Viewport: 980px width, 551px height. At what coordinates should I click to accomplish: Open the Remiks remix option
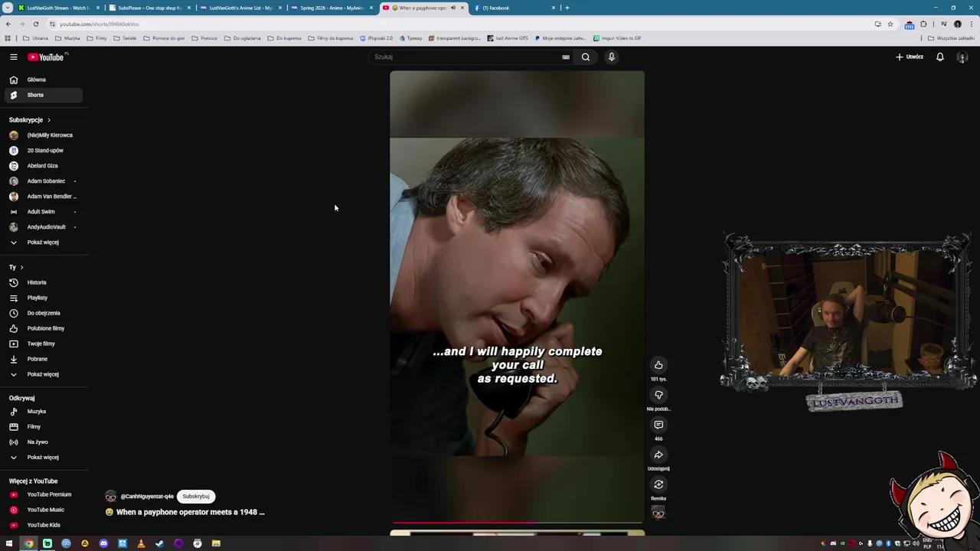tap(658, 484)
